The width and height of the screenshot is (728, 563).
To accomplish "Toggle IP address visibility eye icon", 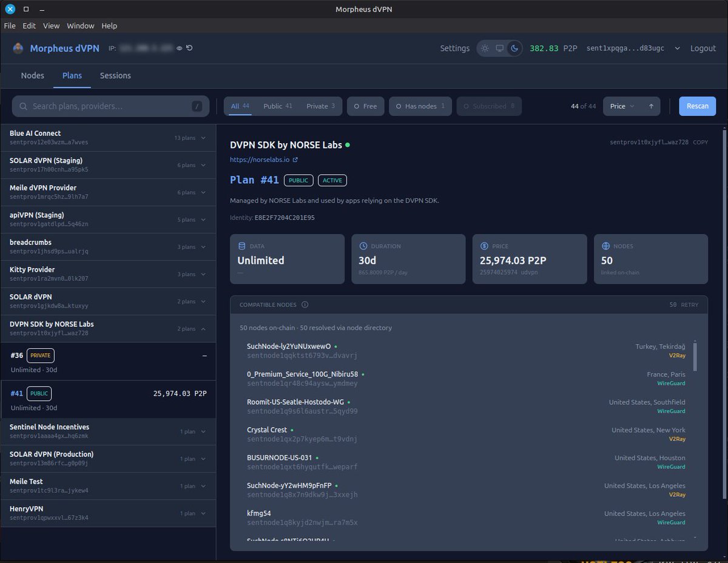I will (180, 49).
